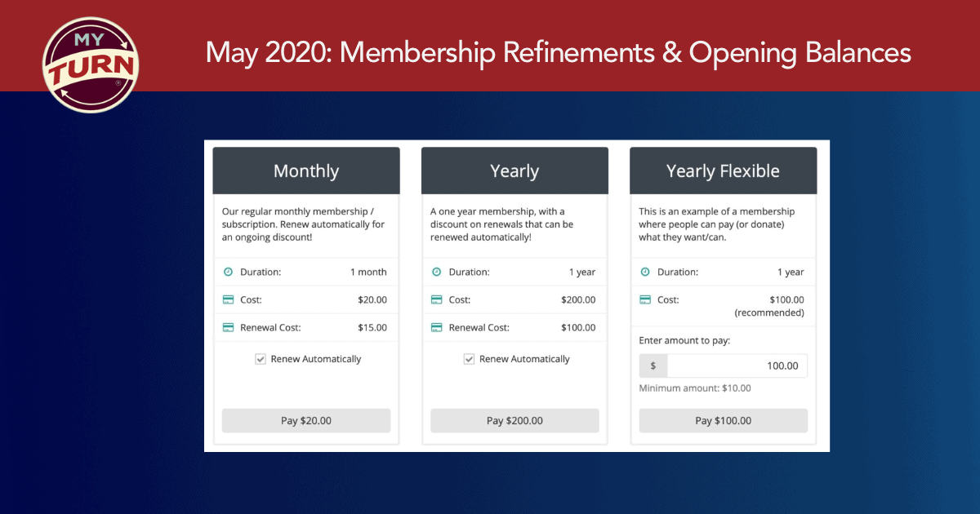Select the Yearly Flexible membership header

(x=723, y=171)
